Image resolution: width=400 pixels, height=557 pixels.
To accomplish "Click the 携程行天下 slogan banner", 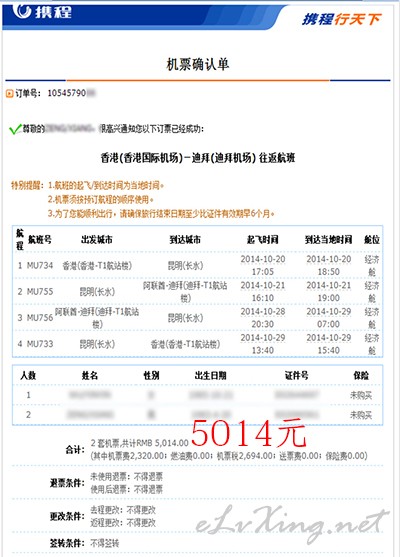I will click(x=341, y=20).
